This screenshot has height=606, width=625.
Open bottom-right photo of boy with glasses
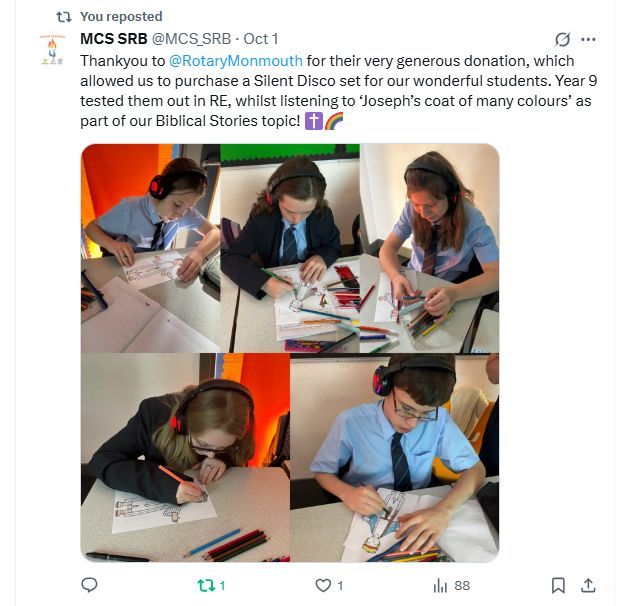click(x=395, y=457)
